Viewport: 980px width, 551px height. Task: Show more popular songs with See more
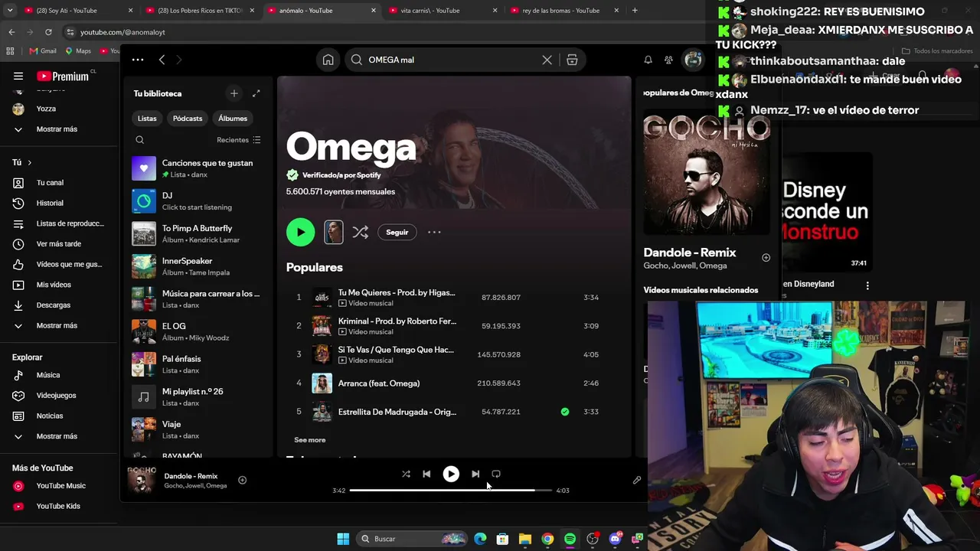[310, 440]
